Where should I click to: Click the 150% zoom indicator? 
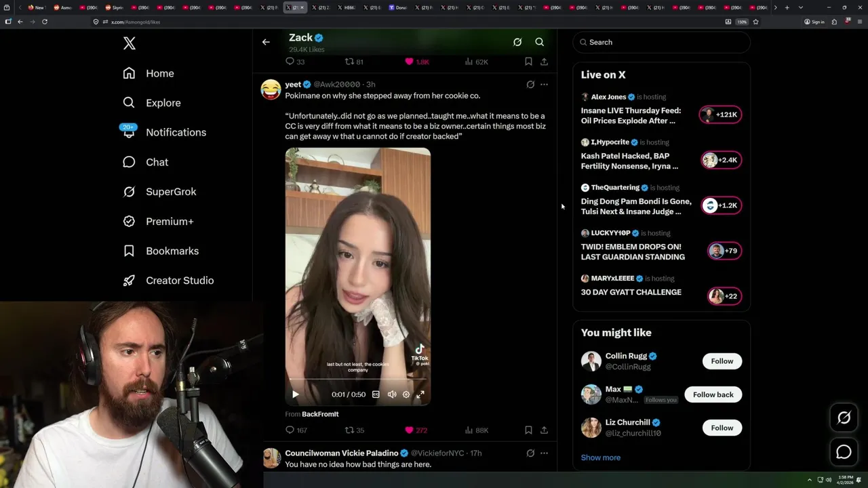(742, 22)
